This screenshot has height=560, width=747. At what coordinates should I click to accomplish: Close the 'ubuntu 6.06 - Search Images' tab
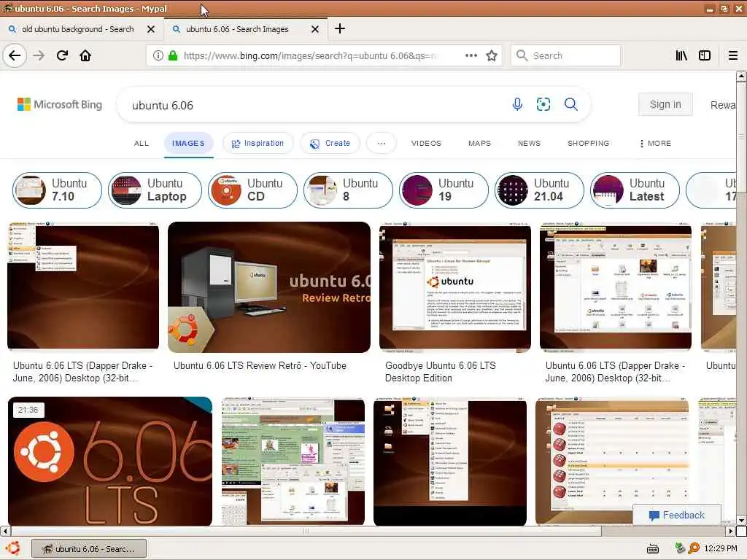click(x=315, y=29)
